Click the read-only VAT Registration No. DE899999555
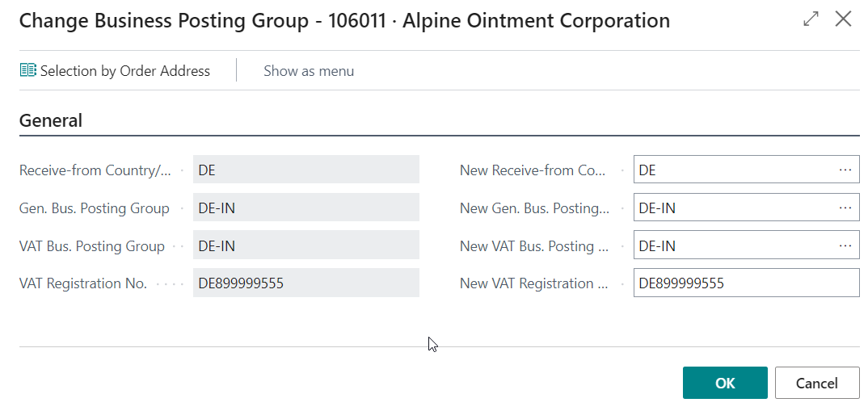 306,283
